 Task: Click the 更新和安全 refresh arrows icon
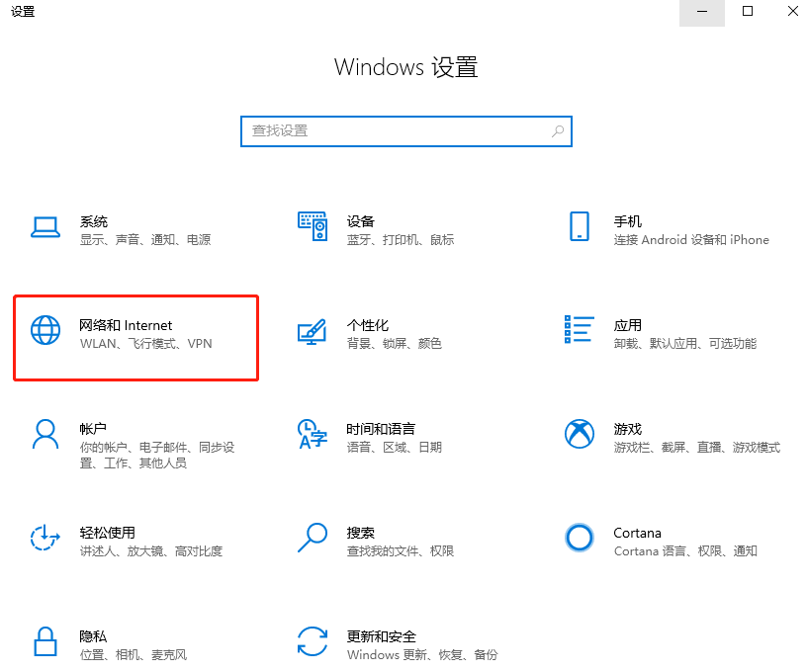[313, 641]
